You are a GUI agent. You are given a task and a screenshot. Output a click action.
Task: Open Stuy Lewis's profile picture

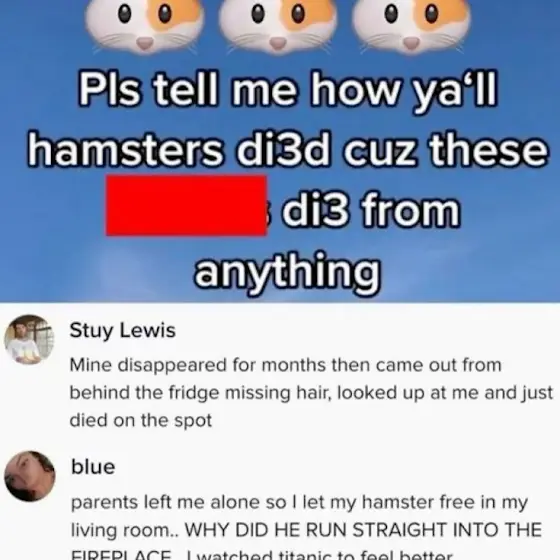[x=29, y=340]
